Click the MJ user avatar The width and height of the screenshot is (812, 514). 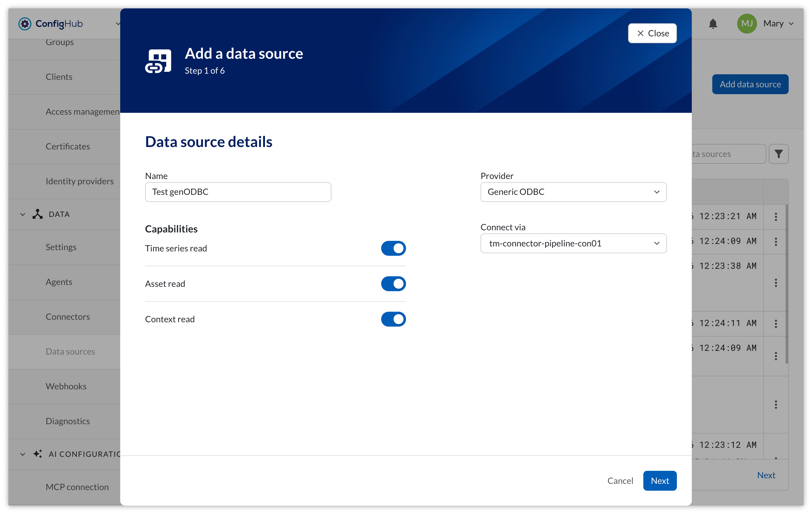[x=746, y=24]
